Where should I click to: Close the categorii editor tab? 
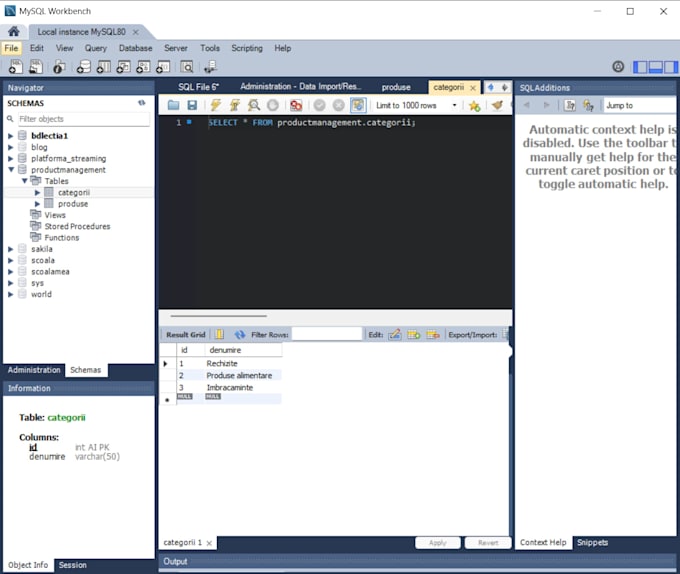point(473,88)
